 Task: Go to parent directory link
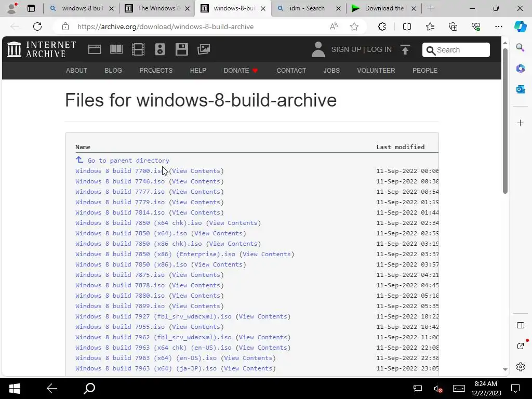pos(128,161)
